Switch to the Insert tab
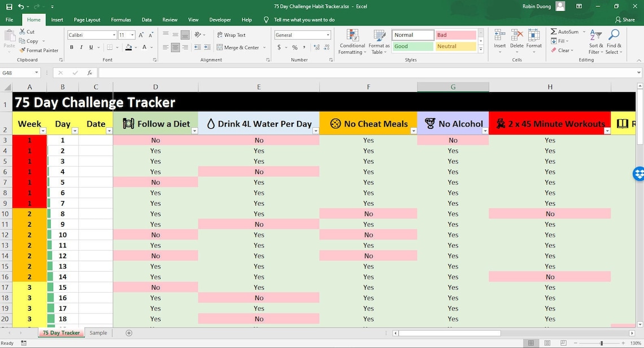 (x=57, y=20)
